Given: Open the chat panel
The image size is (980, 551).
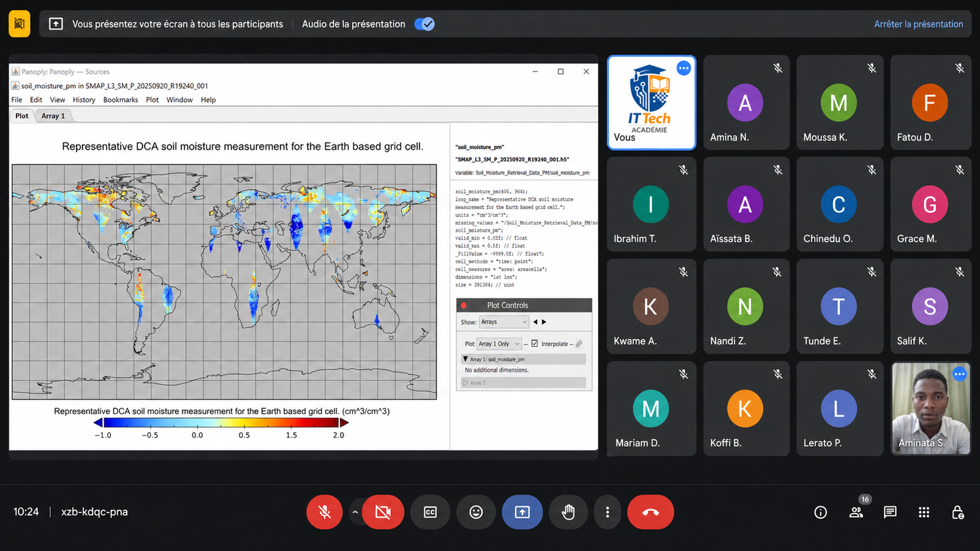Looking at the screenshot, I should point(890,512).
